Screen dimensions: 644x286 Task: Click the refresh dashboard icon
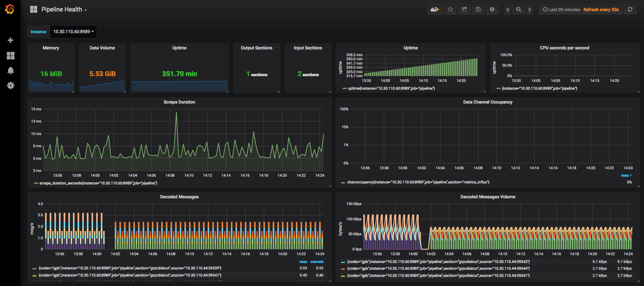[x=630, y=9]
